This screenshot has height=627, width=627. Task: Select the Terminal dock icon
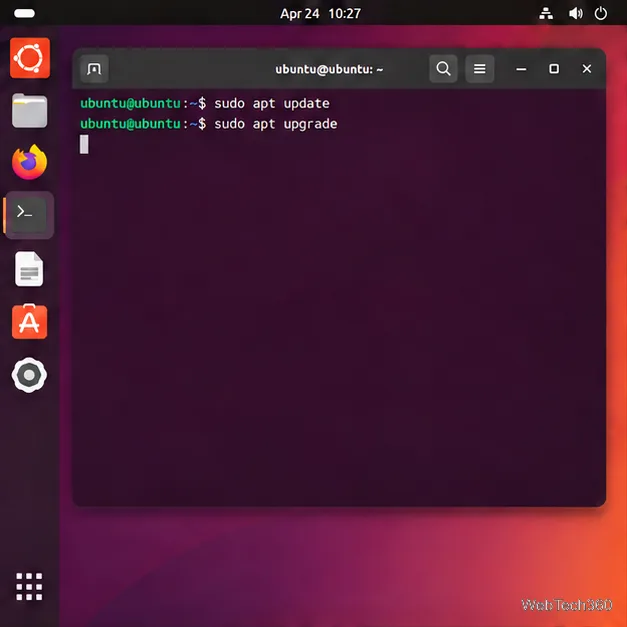29,215
